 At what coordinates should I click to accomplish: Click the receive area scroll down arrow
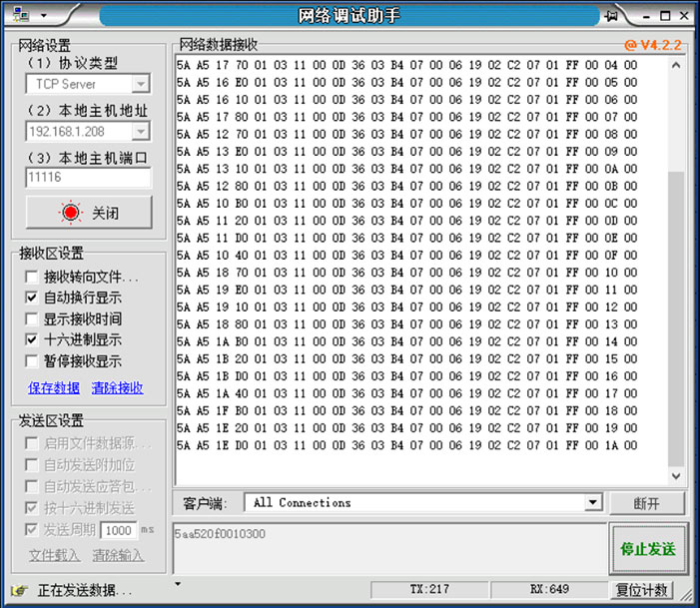(x=676, y=476)
